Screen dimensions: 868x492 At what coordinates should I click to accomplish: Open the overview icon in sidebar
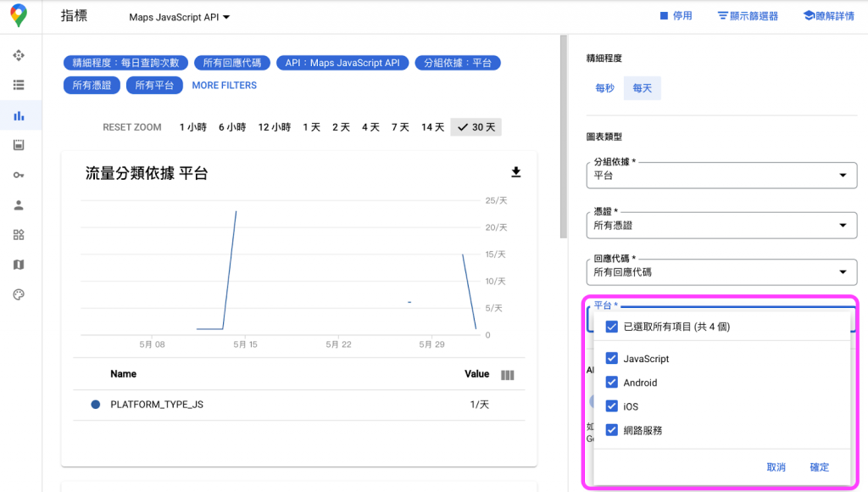19,55
